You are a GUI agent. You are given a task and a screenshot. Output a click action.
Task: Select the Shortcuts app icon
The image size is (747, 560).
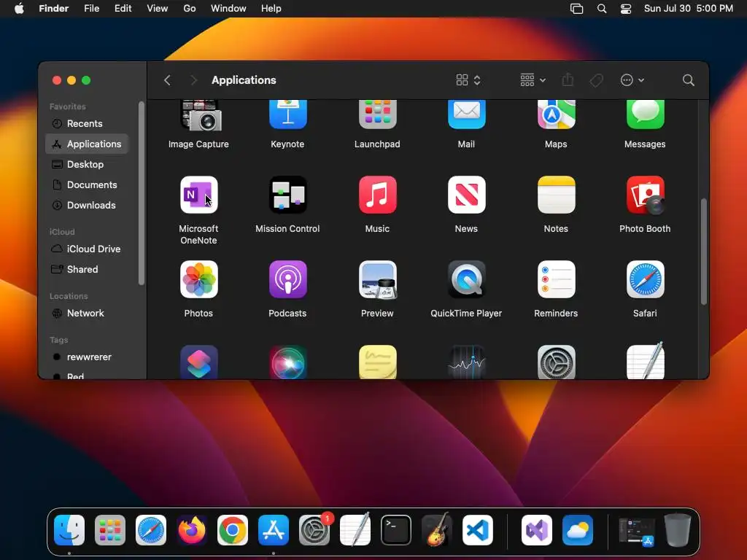[198, 362]
